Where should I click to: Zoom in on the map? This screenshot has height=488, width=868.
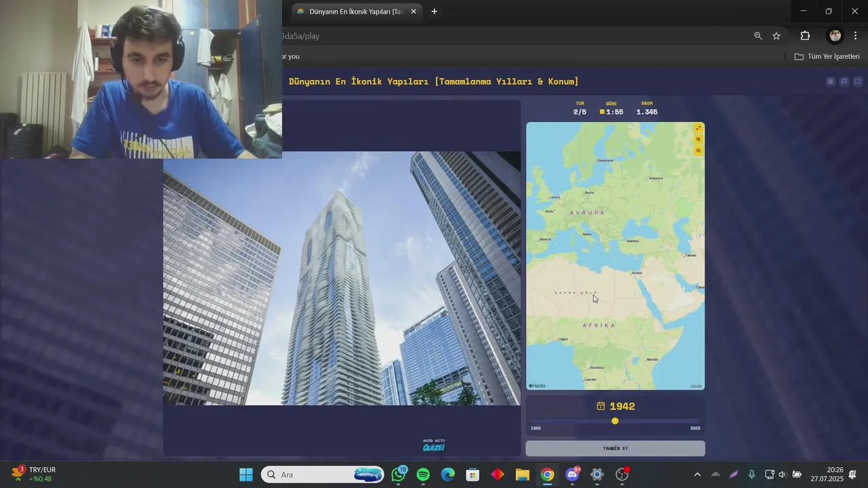point(698,140)
